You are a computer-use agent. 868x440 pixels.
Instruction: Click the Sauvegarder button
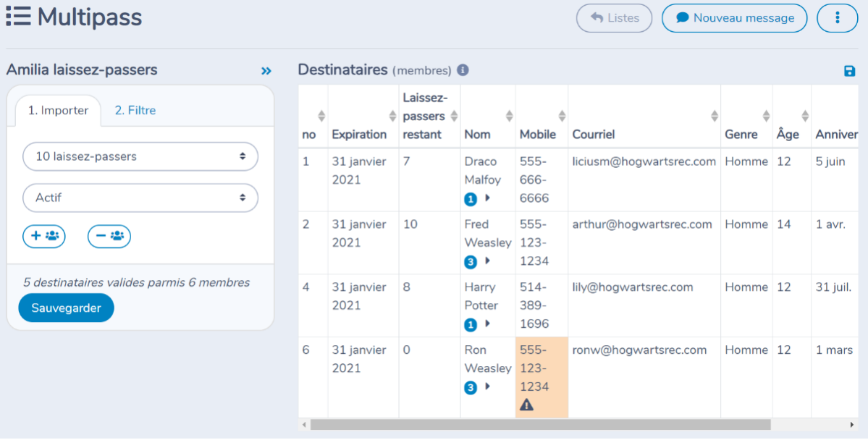[66, 308]
